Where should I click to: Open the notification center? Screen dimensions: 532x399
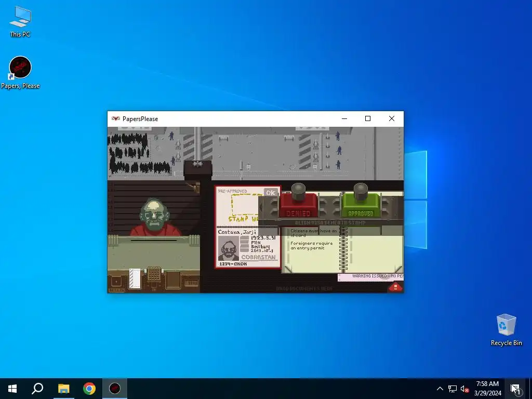click(515, 389)
